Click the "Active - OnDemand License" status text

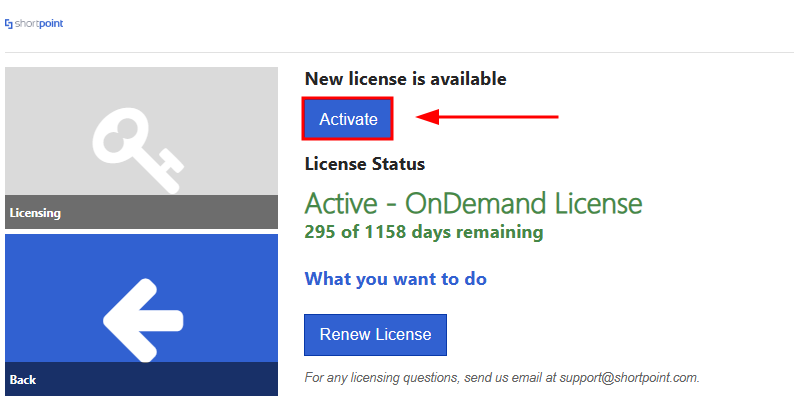[x=473, y=204]
